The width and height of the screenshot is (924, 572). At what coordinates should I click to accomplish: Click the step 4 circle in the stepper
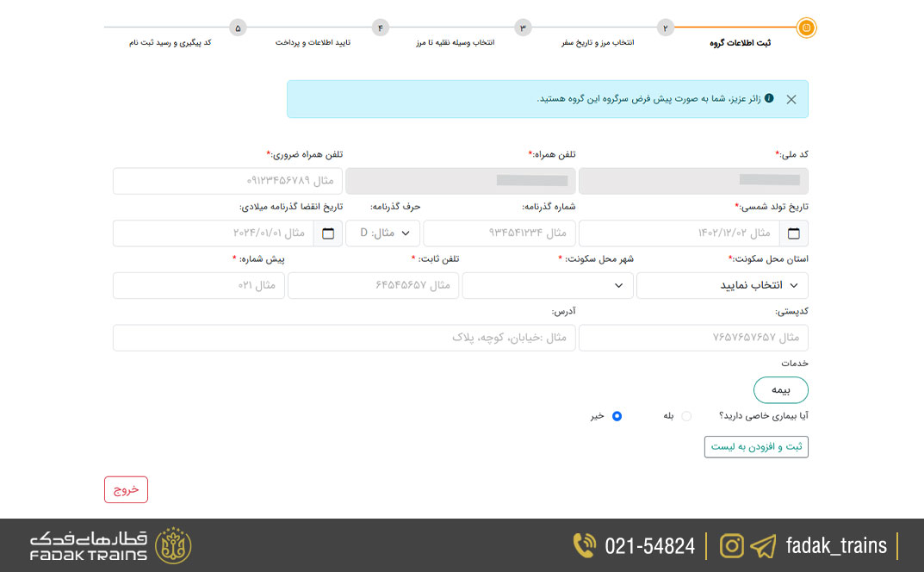tap(380, 28)
